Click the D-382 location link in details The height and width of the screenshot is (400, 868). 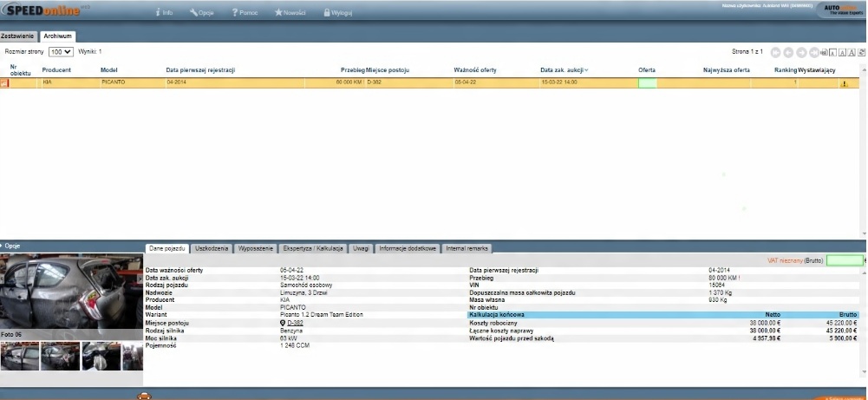point(295,323)
